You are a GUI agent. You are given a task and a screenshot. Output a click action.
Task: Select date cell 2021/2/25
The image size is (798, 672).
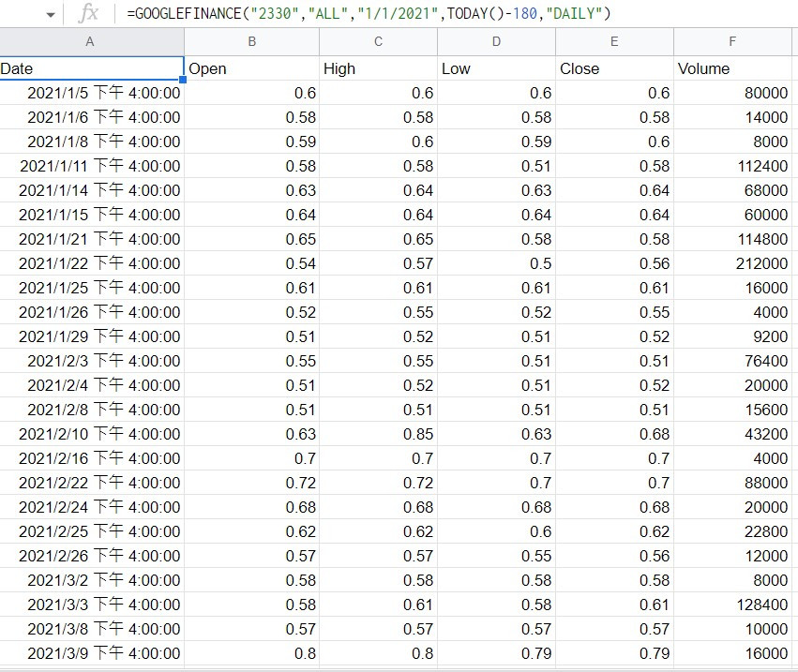pyautogui.click(x=92, y=531)
